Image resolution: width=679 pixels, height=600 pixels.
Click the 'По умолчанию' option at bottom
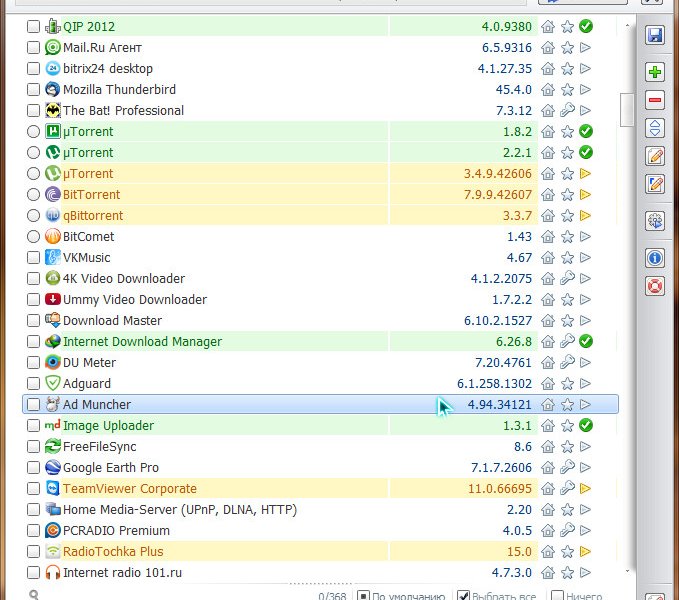[401, 596]
